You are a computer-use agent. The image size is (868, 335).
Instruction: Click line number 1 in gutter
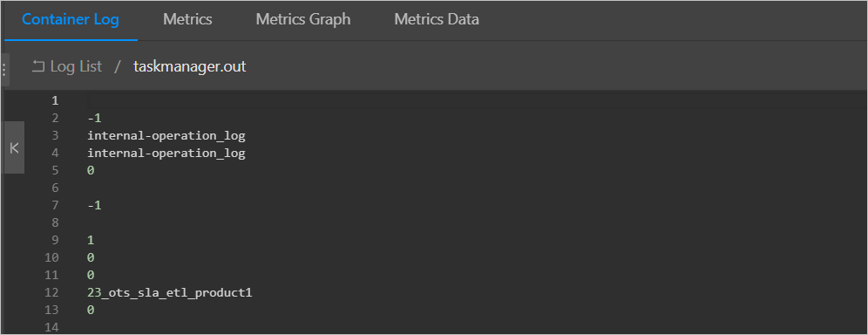(x=55, y=101)
